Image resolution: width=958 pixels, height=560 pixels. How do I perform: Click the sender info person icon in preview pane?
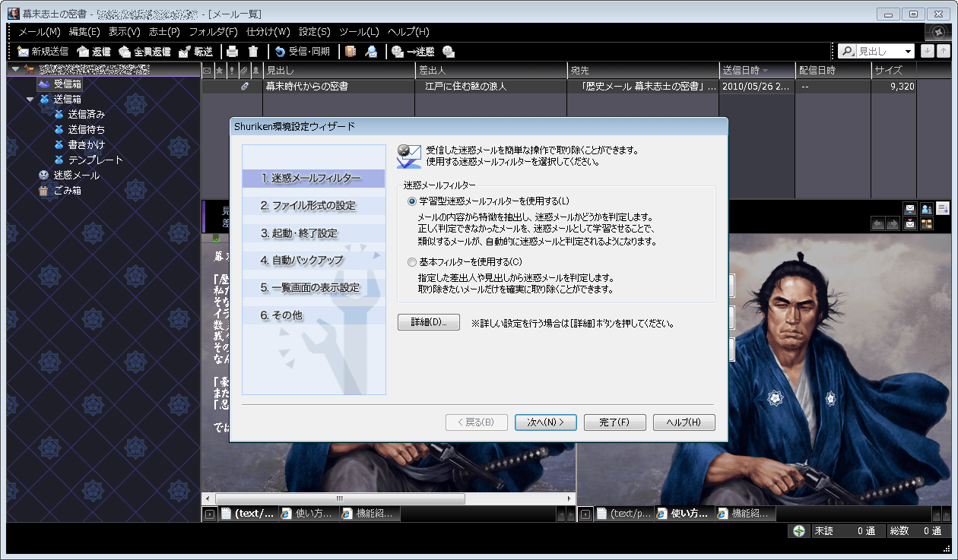point(926,209)
